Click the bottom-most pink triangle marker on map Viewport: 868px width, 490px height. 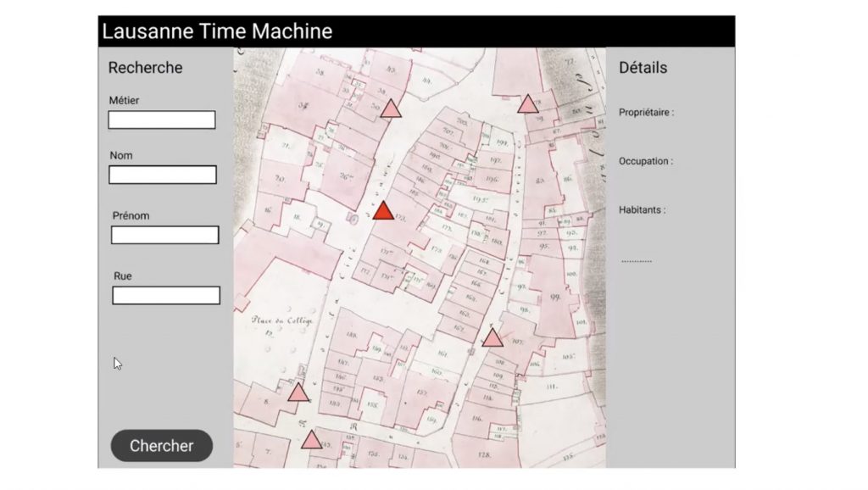(312, 440)
